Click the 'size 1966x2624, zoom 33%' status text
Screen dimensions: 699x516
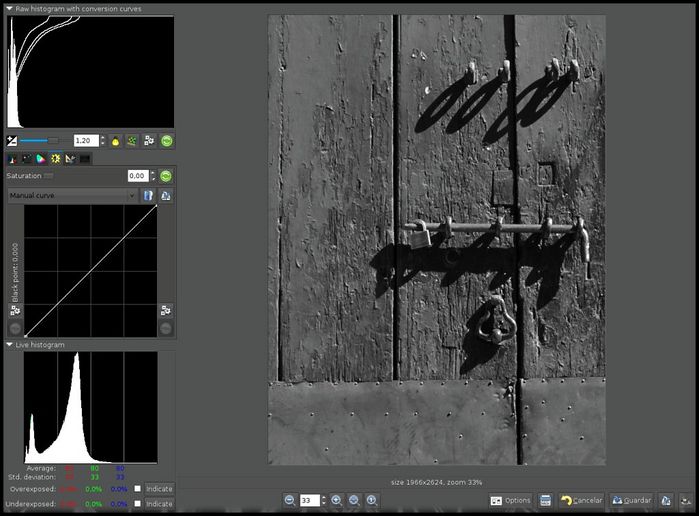(436, 482)
